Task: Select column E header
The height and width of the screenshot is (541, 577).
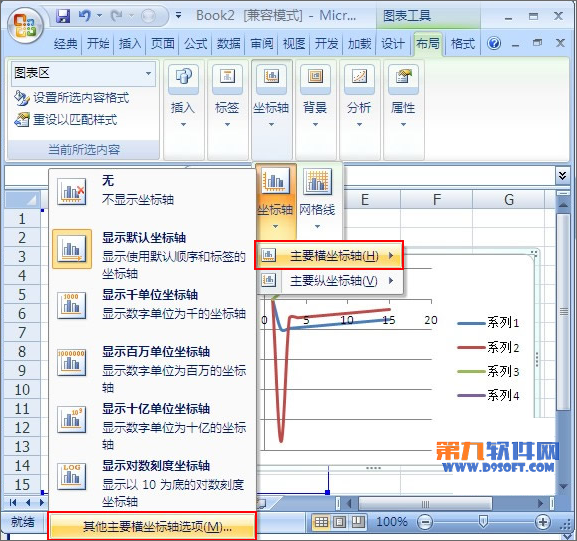Action: [x=364, y=200]
